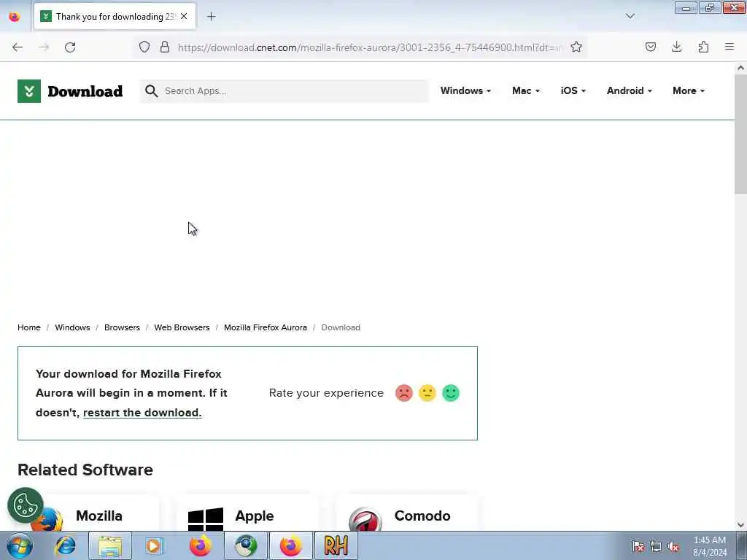Reload the current page
This screenshot has width=747, height=560.
tap(70, 47)
